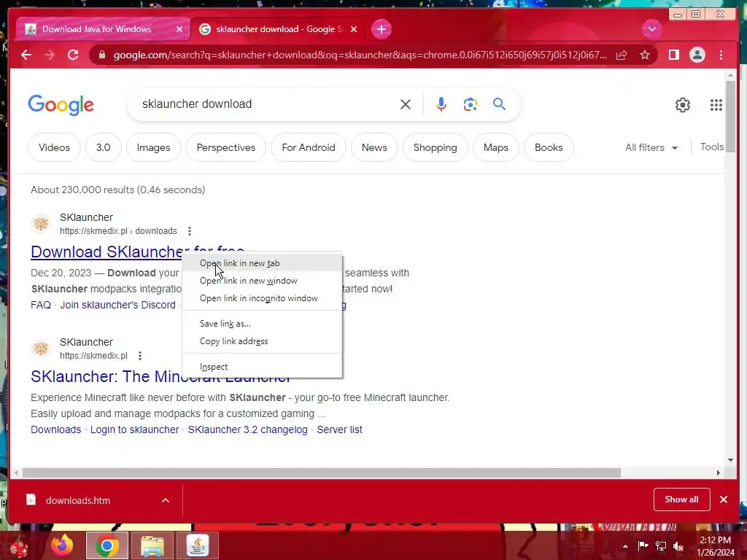The image size is (747, 560).
Task: Click the lock site info icon
Action: [x=102, y=55]
